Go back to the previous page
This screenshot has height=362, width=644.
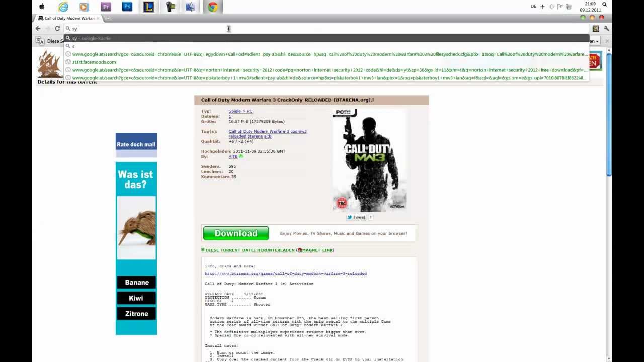38,29
